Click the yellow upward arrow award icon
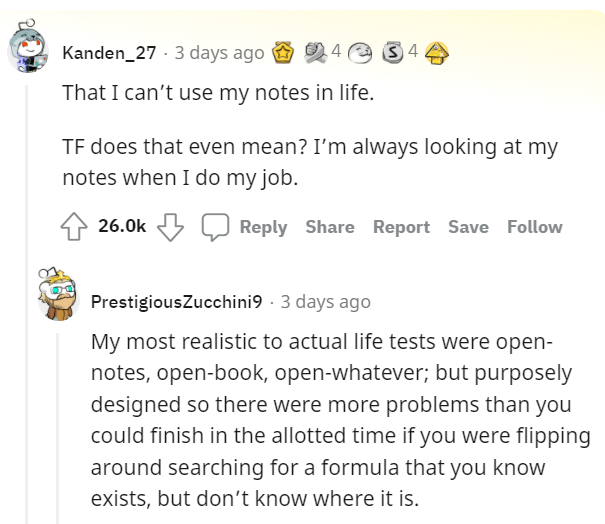This screenshot has height=524, width=605. coord(436,52)
